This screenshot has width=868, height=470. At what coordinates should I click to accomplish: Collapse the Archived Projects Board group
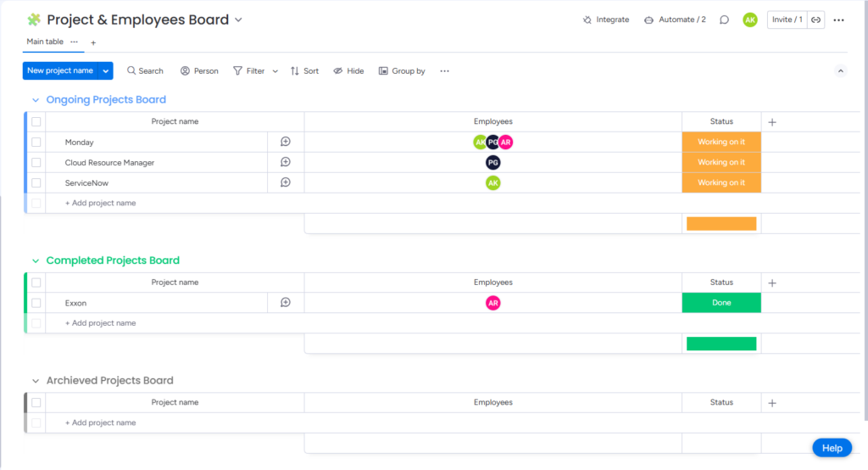tap(36, 381)
